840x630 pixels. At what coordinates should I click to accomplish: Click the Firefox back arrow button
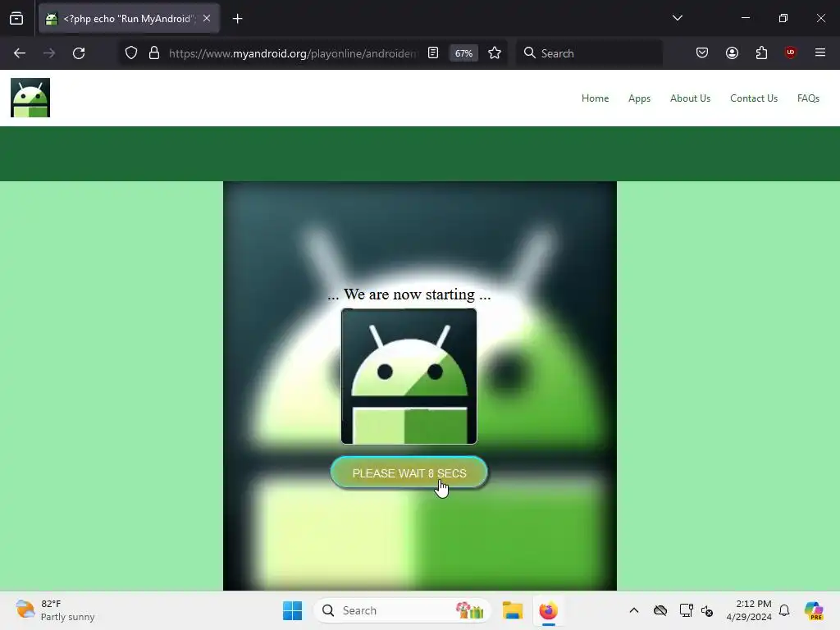coord(20,53)
